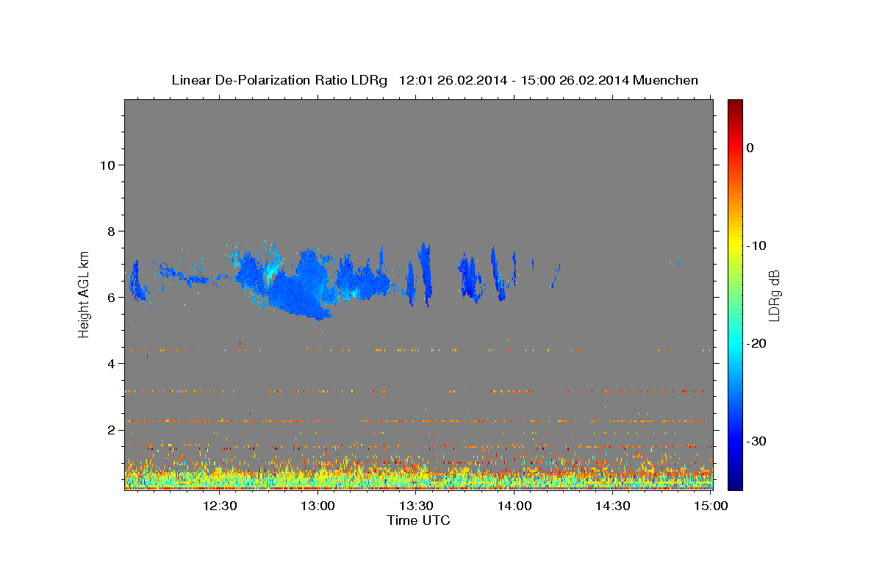882x588 pixels.
Task: Select the 13:00 time axis label
Action: point(318,506)
